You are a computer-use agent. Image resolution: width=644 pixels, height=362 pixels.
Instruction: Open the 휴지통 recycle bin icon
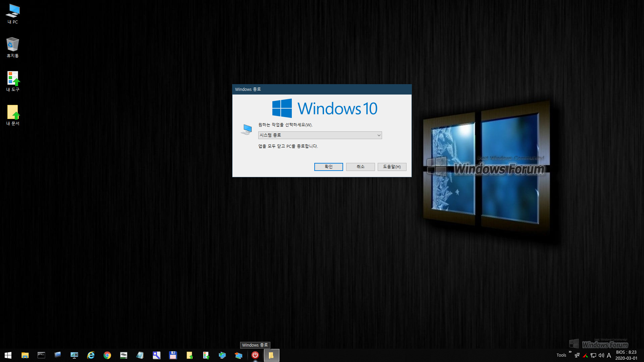[13, 47]
